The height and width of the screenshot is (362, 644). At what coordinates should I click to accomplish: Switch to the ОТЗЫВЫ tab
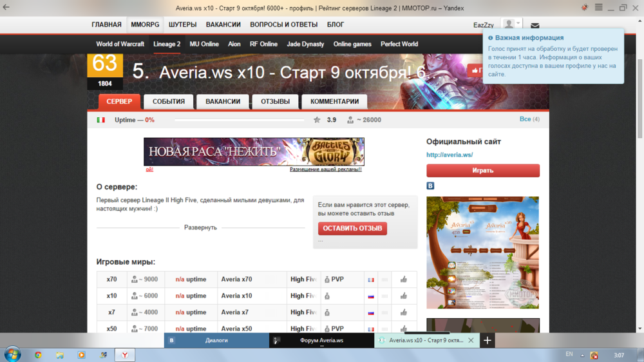[275, 102]
